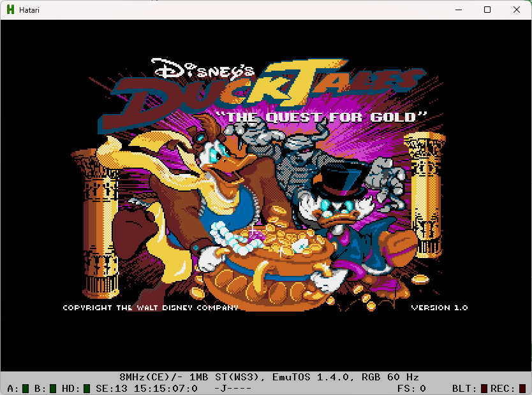532x395 pixels.
Task: Click the '1MB ST(WS3)' machine status text
Action: (x=226, y=377)
